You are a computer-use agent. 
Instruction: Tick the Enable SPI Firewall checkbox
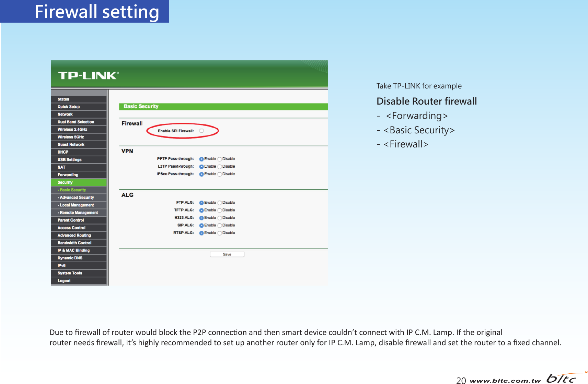201,131
